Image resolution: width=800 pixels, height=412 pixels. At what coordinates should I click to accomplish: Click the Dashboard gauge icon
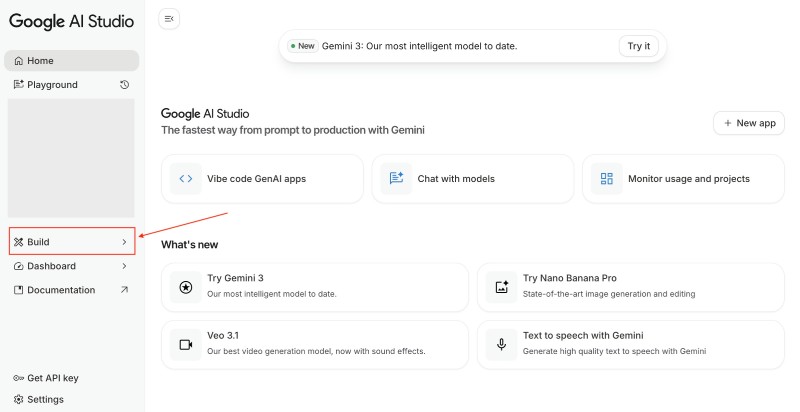(19, 266)
